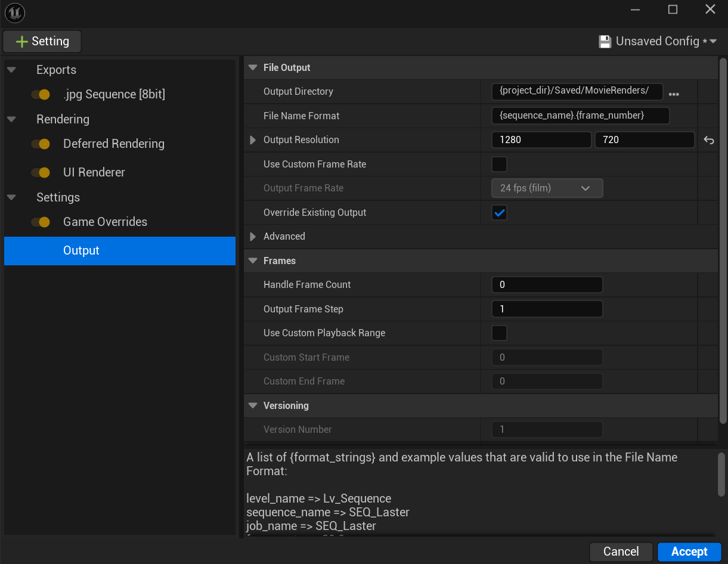The width and height of the screenshot is (728, 564).
Task: Click the File Name Format field
Action: pyautogui.click(x=581, y=116)
